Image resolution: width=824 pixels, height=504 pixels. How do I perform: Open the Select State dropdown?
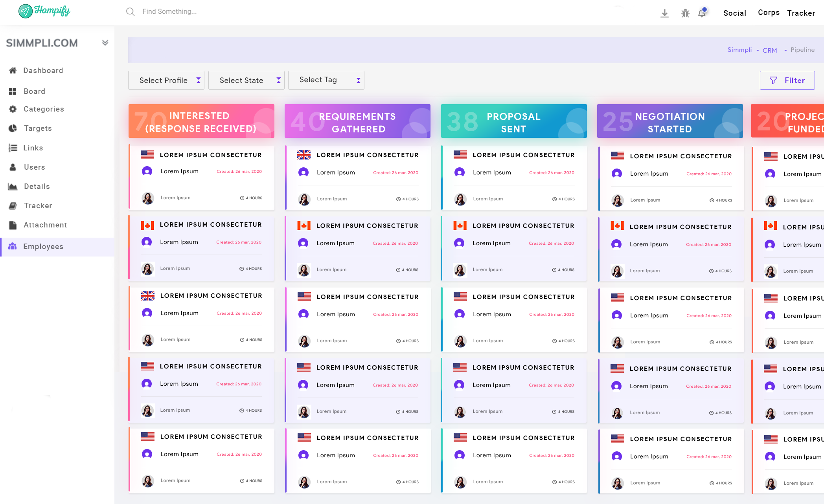(x=246, y=80)
